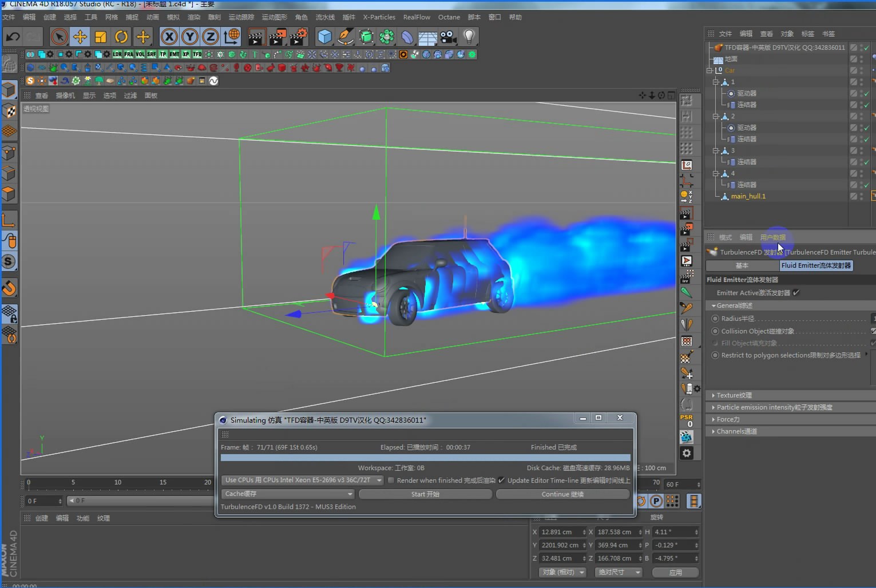Screen dimensions: 876x588
Task: Open the render settings clapperboard with gear
Action: (298, 37)
